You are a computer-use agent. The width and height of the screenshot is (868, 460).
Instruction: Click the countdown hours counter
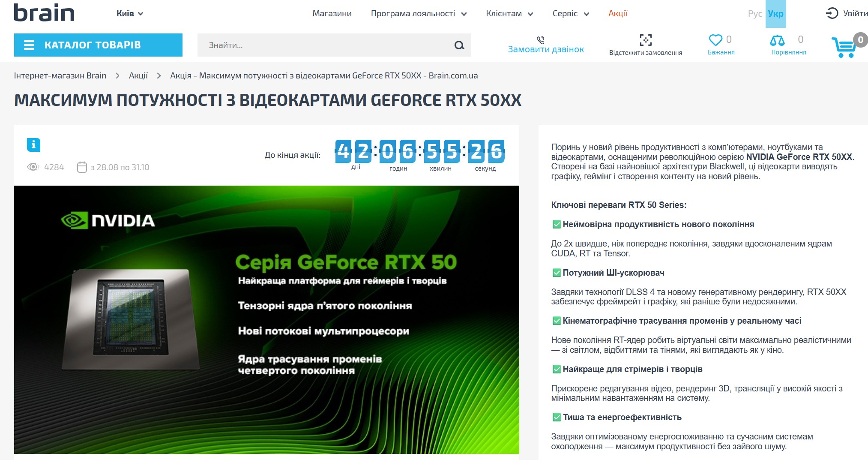398,151
